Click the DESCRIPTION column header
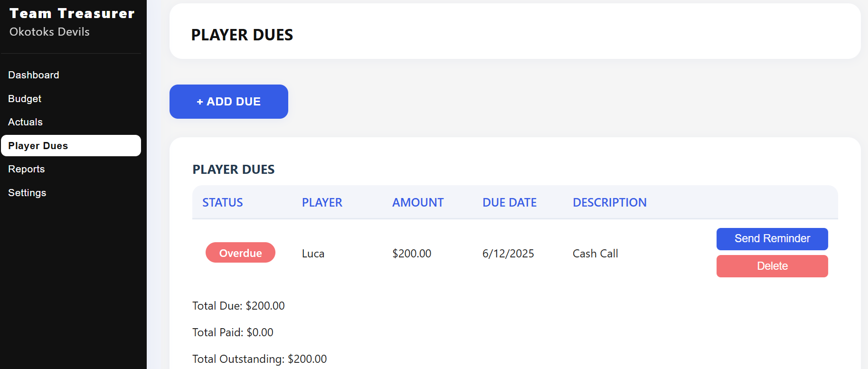Viewport: 868px width, 369px height. pyautogui.click(x=610, y=202)
